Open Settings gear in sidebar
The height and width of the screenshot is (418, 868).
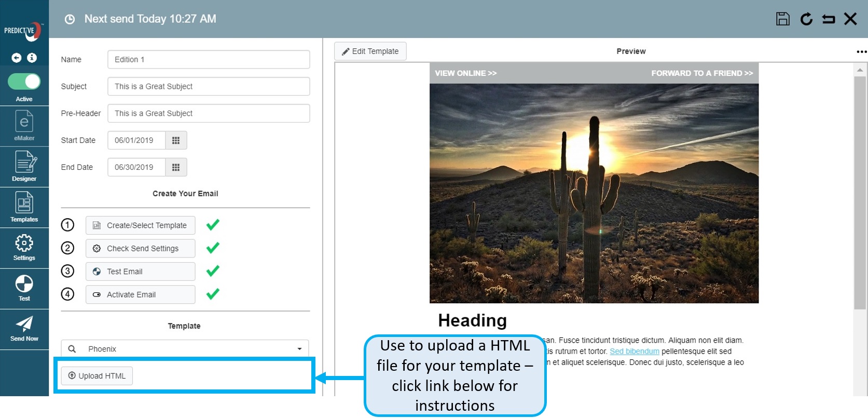click(24, 247)
